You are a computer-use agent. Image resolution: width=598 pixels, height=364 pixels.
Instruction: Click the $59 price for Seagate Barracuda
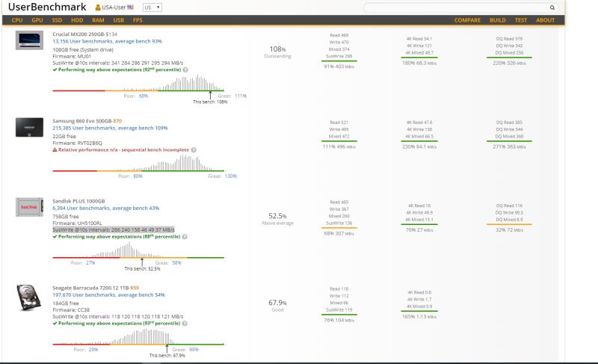pos(135,288)
